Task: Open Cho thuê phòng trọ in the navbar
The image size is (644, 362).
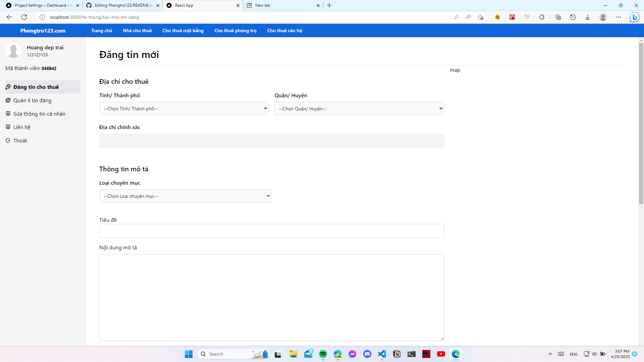Action: click(x=235, y=31)
